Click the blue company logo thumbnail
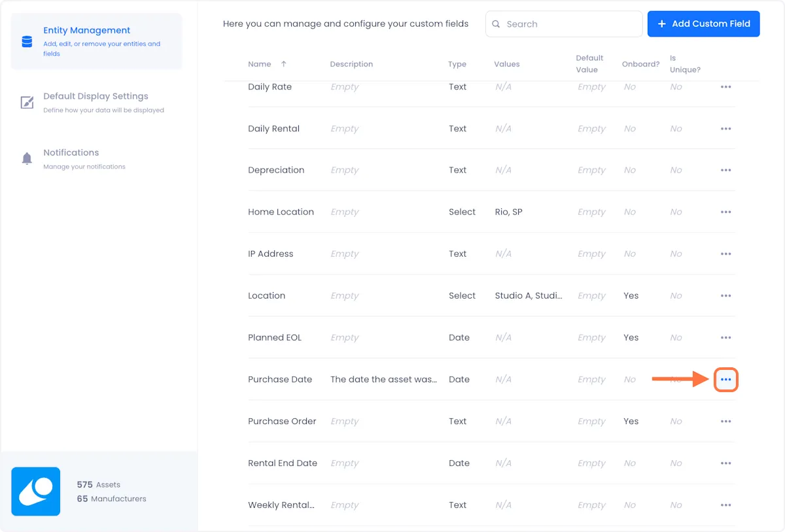Image resolution: width=785 pixels, height=532 pixels. 36,491
